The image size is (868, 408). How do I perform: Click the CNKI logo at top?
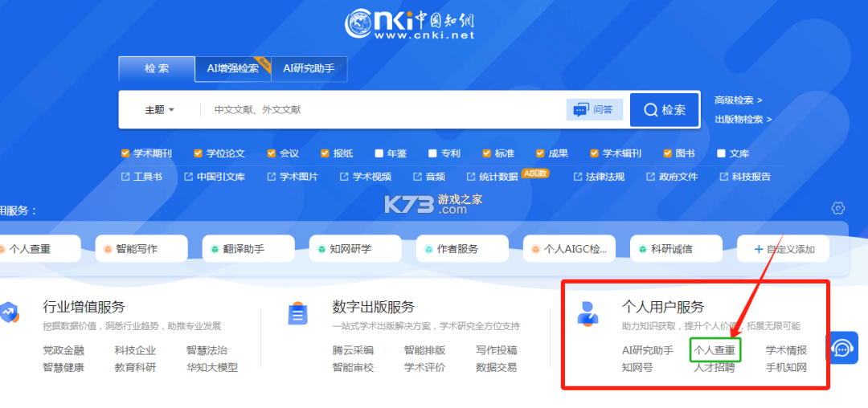[410, 24]
